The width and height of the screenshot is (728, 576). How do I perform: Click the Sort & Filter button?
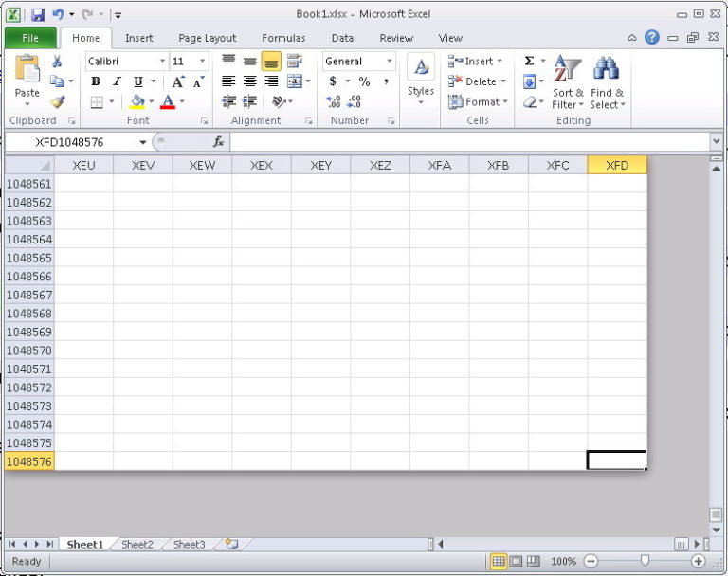(x=568, y=82)
